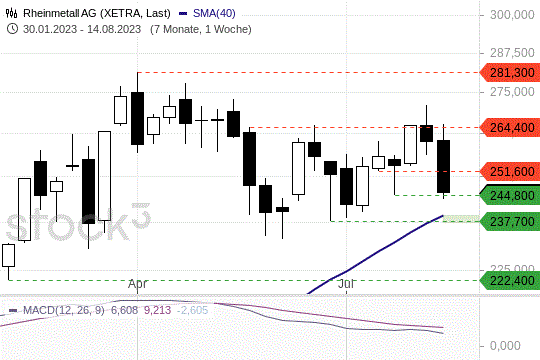The width and height of the screenshot is (540, 360).
Task: Click the MACD value 6,608
Action: [124, 310]
